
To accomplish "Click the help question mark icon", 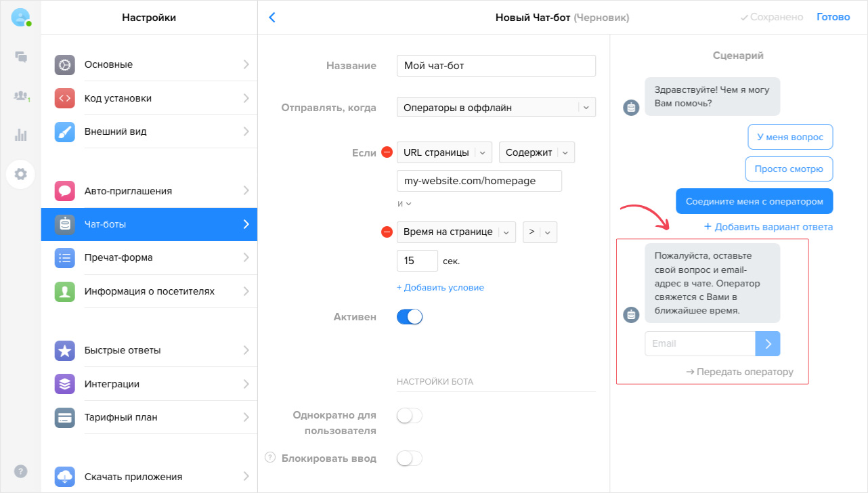I will tap(21, 471).
